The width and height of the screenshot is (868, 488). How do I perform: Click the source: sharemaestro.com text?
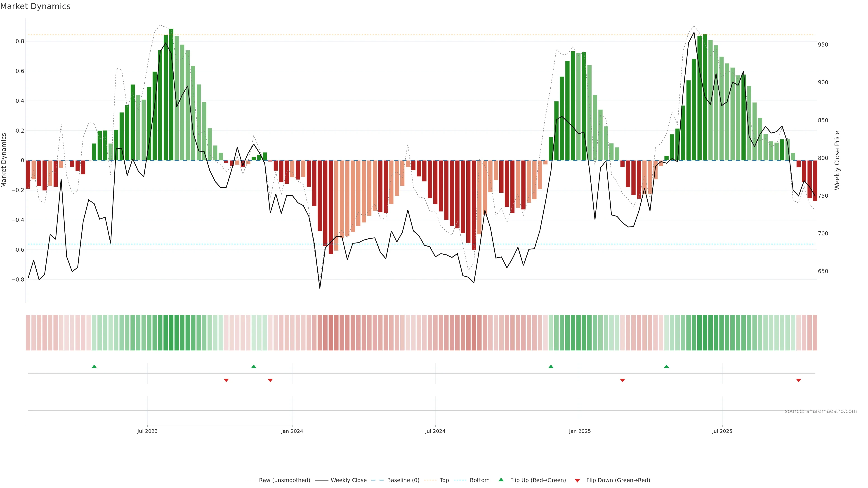tap(821, 411)
